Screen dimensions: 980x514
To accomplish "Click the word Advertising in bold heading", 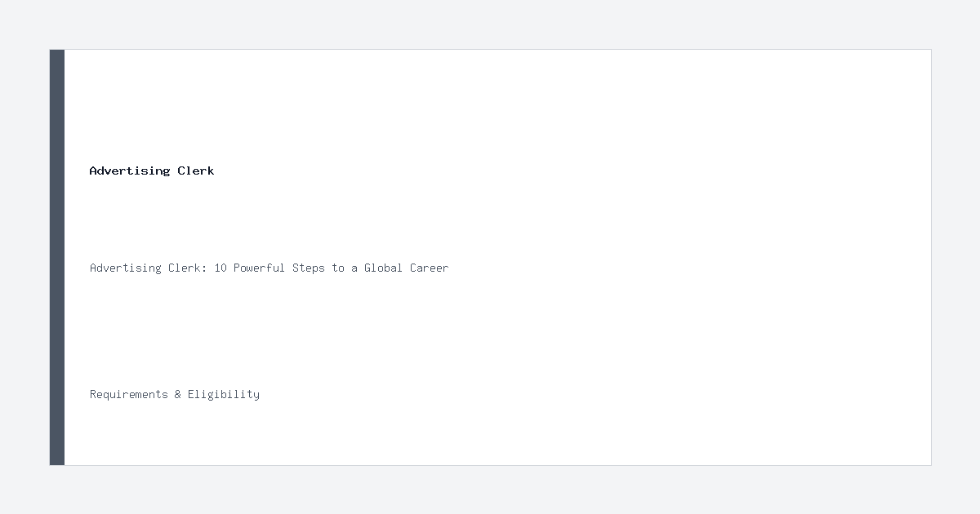I will [x=130, y=171].
